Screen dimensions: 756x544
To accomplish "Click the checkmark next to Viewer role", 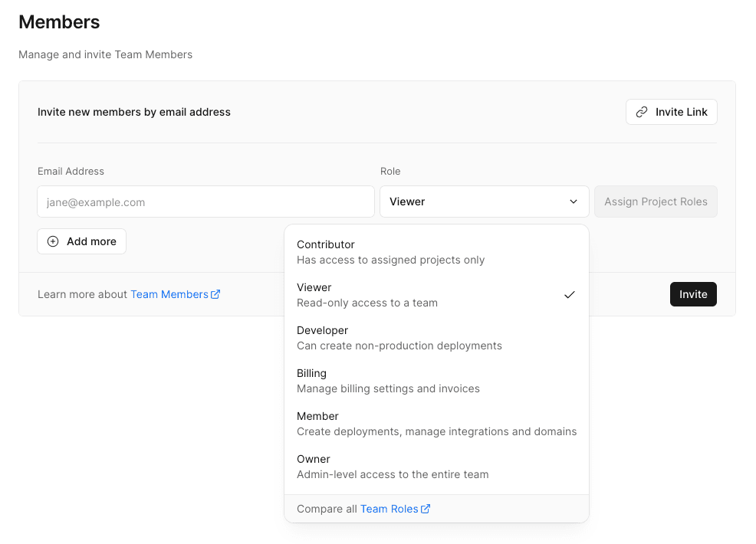I will pyautogui.click(x=570, y=293).
